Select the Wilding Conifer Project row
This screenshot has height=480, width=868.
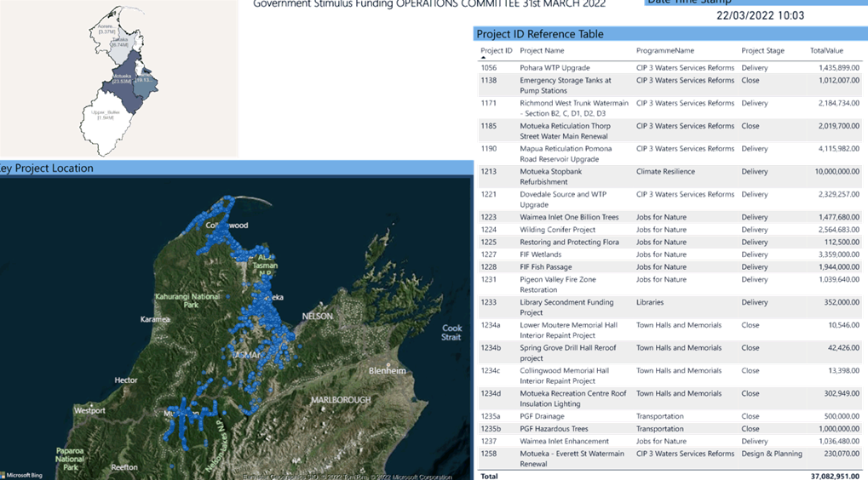pyautogui.click(x=670, y=230)
